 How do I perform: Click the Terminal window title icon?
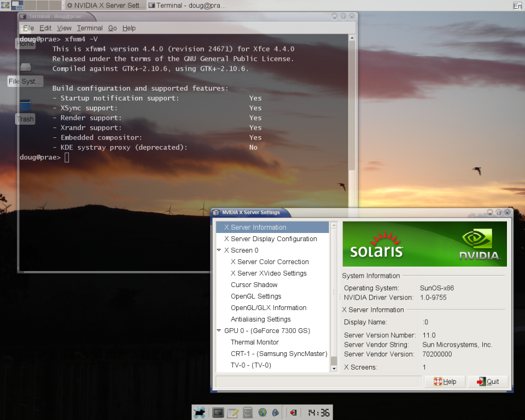click(23, 16)
